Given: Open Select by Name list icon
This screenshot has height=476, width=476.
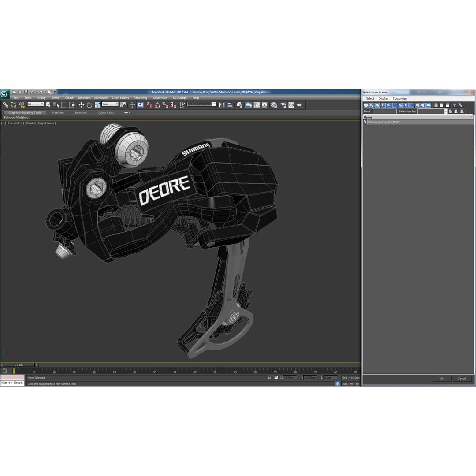Looking at the screenshot, I should [56, 105].
